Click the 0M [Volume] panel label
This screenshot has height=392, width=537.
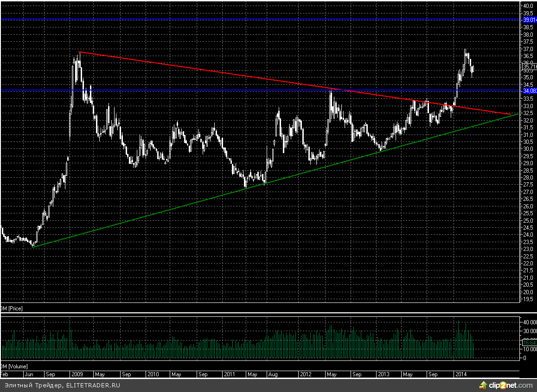(14, 366)
